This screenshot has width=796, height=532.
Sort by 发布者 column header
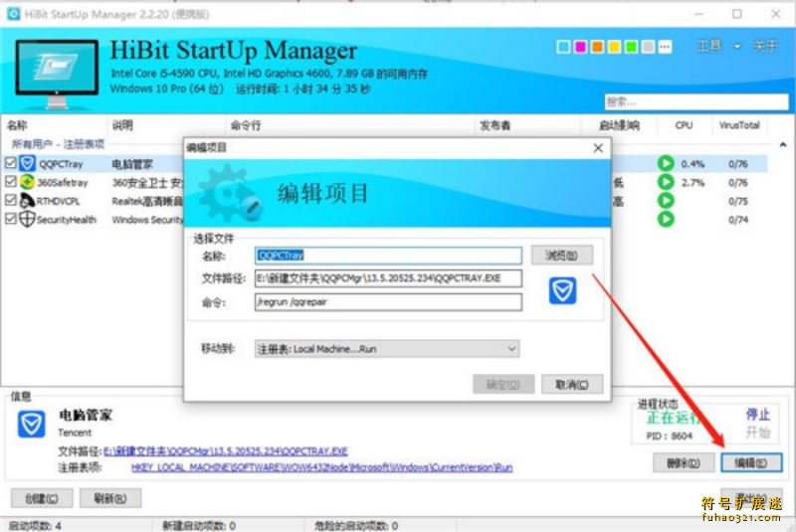[x=495, y=125]
